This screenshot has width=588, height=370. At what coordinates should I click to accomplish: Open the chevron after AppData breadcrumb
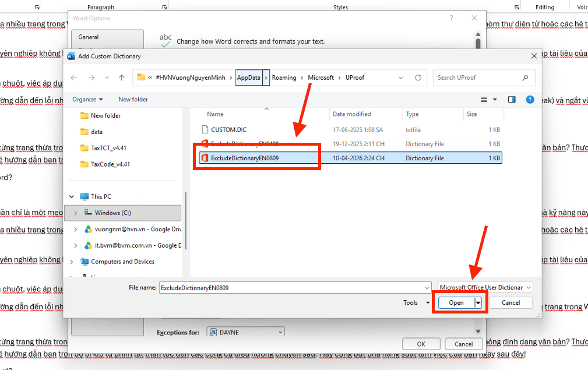tap(266, 77)
